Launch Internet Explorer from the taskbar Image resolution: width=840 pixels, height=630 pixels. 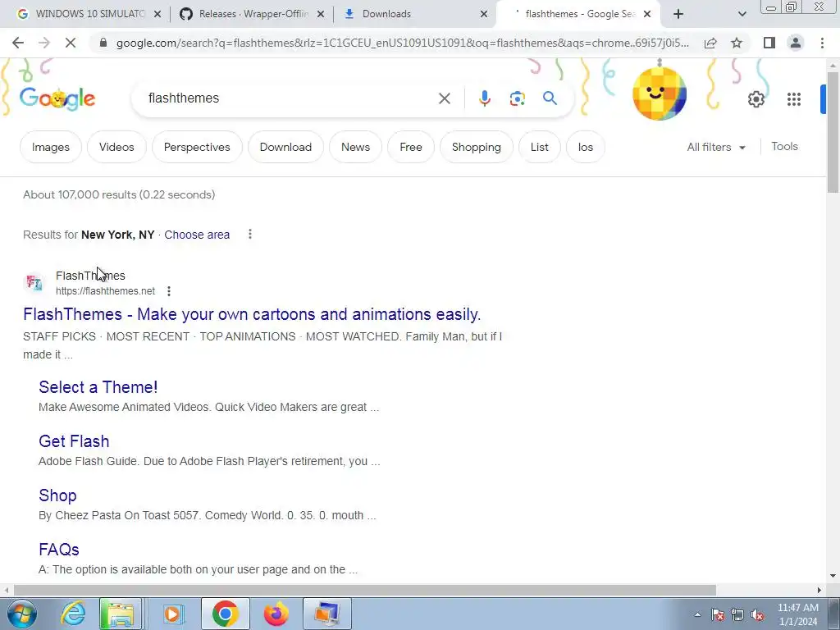tap(73, 614)
